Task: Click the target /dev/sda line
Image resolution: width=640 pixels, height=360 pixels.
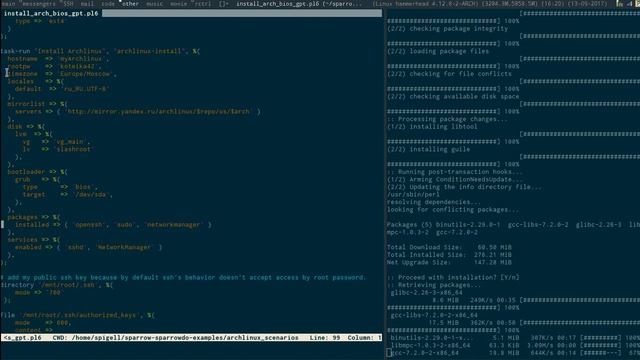Action: point(67,195)
